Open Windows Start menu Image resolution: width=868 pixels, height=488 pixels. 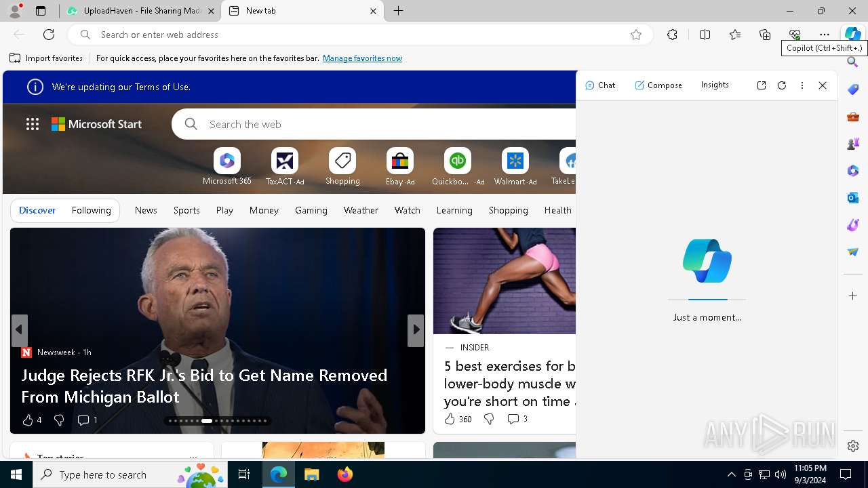tap(16, 474)
